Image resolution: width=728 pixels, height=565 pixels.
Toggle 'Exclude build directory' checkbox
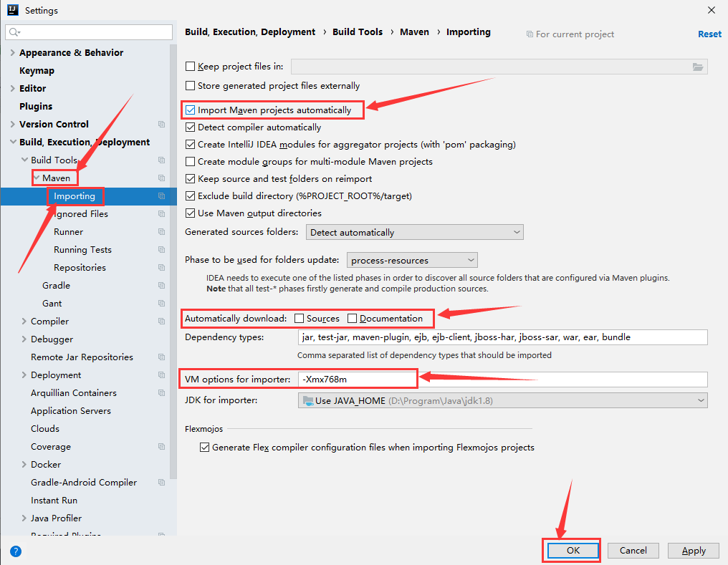pyautogui.click(x=190, y=195)
